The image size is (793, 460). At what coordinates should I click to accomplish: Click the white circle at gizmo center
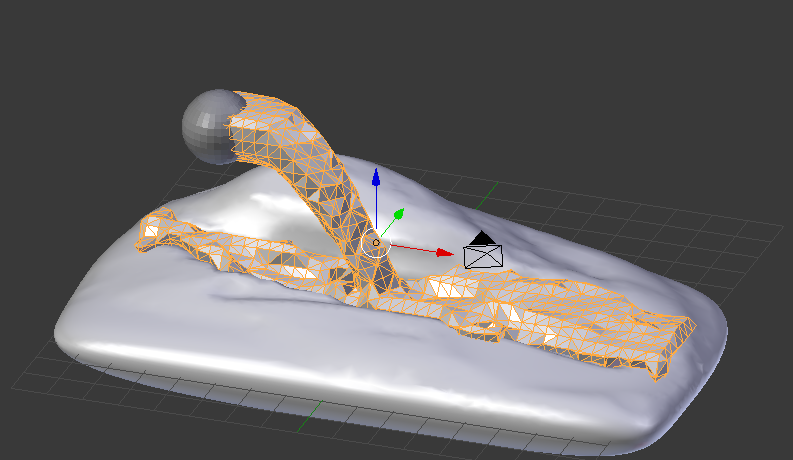coord(376,242)
